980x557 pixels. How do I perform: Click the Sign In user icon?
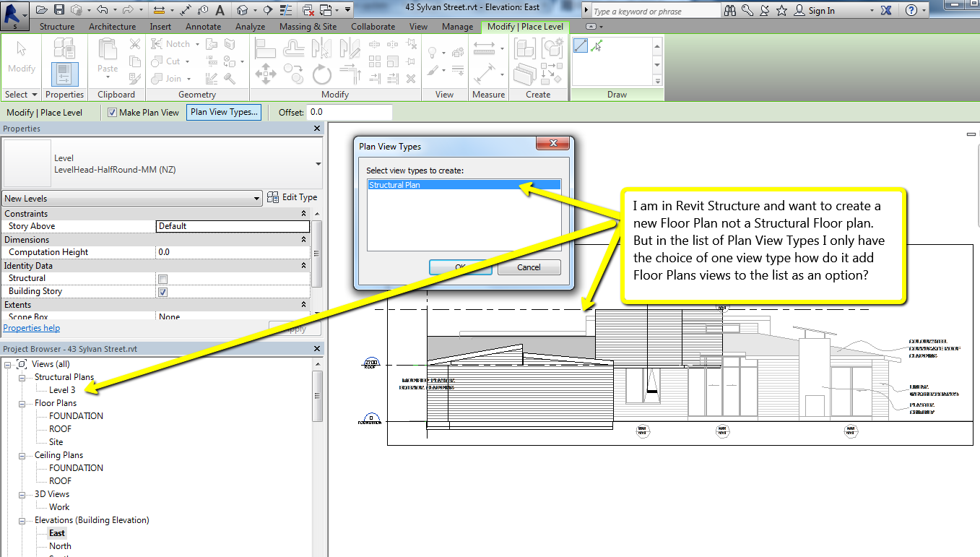click(800, 10)
